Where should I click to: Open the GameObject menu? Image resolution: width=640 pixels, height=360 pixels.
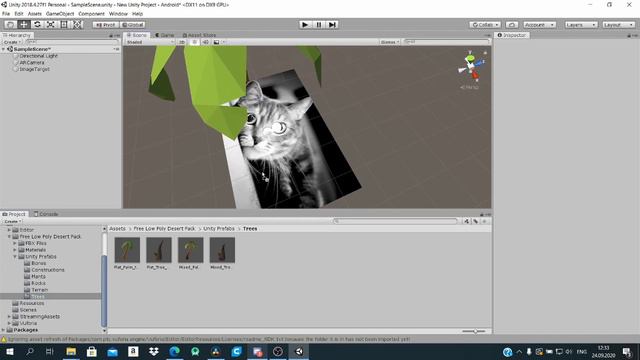click(60, 13)
